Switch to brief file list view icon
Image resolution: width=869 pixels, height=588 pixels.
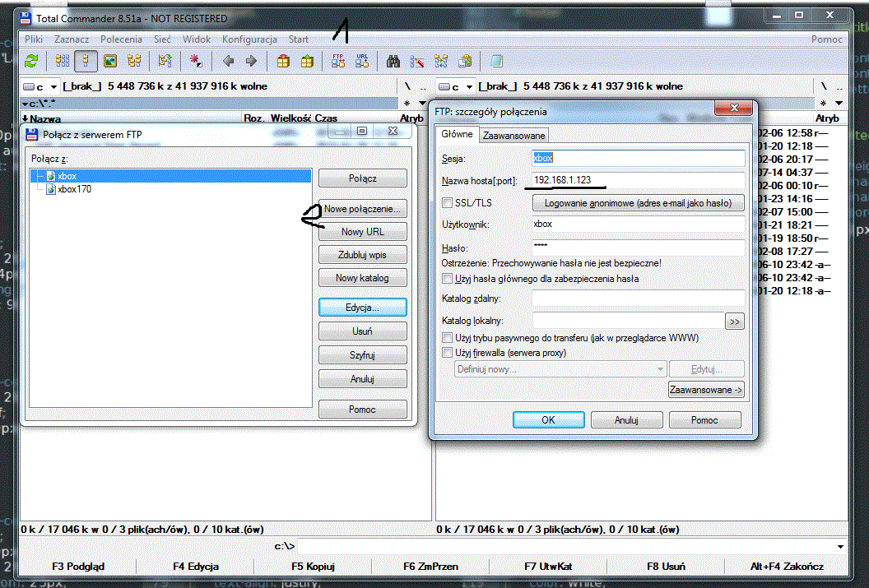[63, 61]
